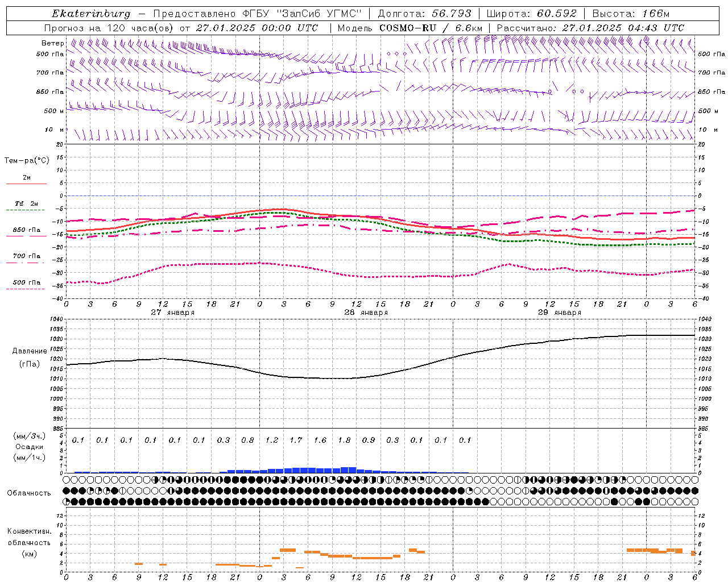
Task: Click the 'Давление' pressure panel label
Action: (x=29, y=351)
